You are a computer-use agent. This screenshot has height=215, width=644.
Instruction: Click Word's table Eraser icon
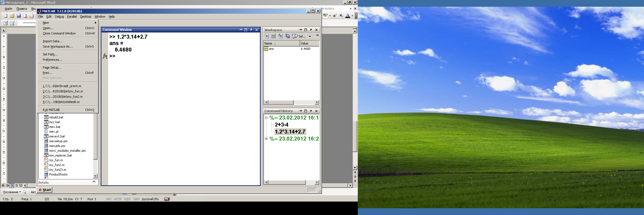(12, 23)
